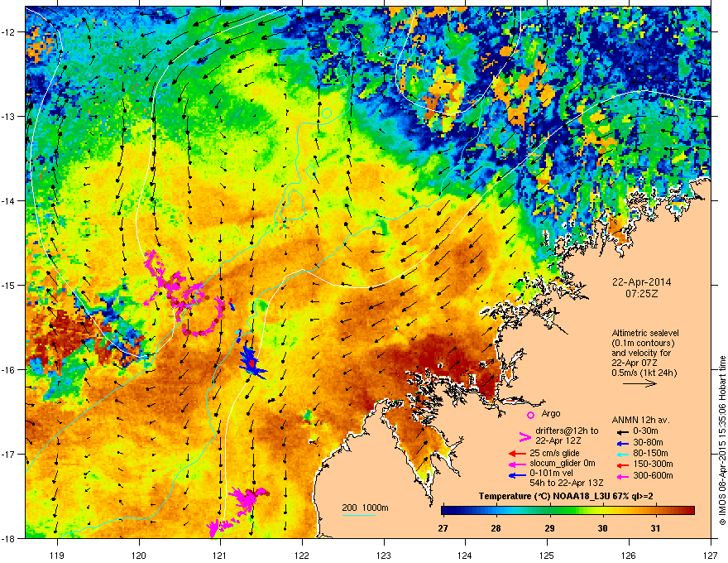
Task: Click the blue velocity vector cluster on map
Action: (x=251, y=361)
